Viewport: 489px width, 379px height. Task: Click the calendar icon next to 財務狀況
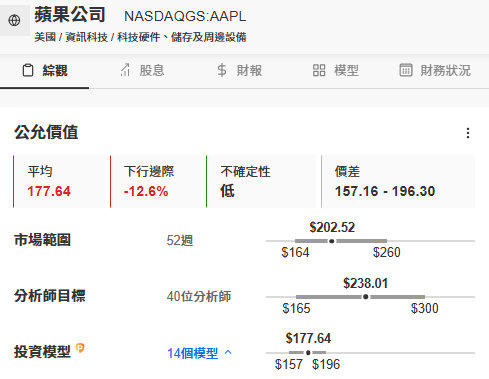click(406, 70)
